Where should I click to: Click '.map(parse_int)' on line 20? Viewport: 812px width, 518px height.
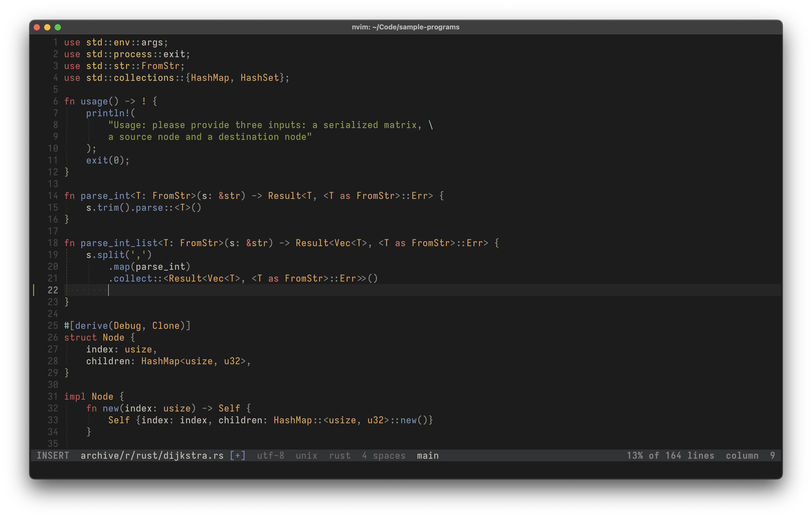pos(149,267)
